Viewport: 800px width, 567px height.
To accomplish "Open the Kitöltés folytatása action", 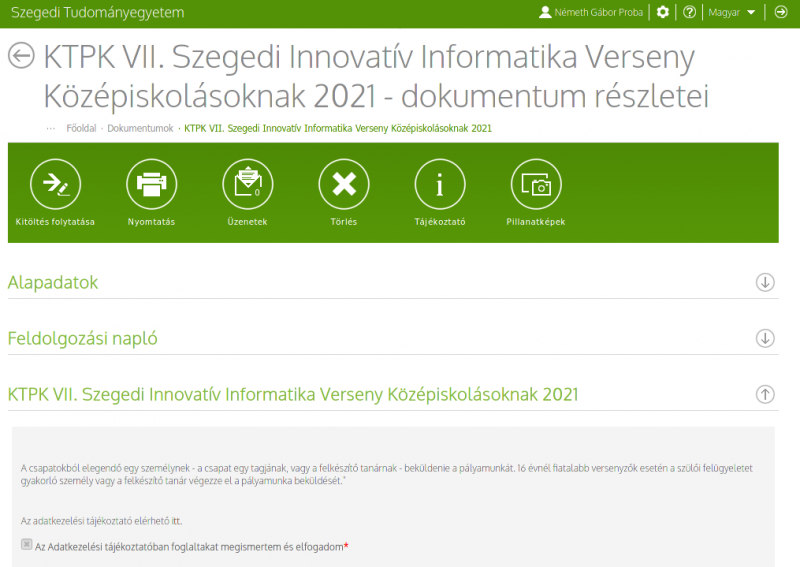I will coord(55,184).
